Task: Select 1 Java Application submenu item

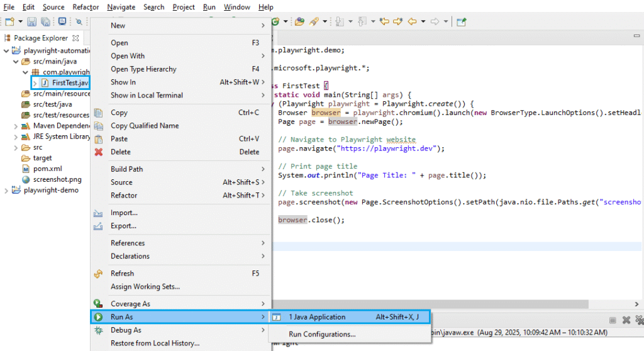Action: (x=350, y=317)
